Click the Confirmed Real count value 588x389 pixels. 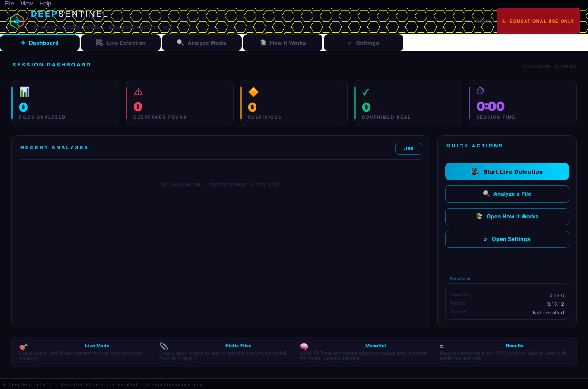click(x=366, y=107)
